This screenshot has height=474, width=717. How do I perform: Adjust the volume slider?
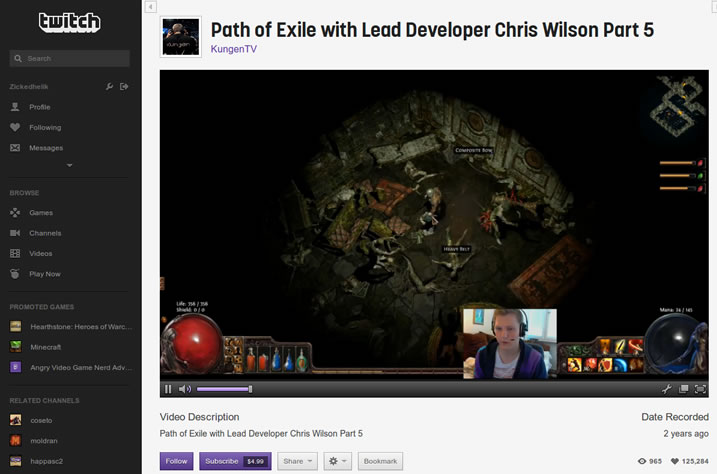[225, 389]
